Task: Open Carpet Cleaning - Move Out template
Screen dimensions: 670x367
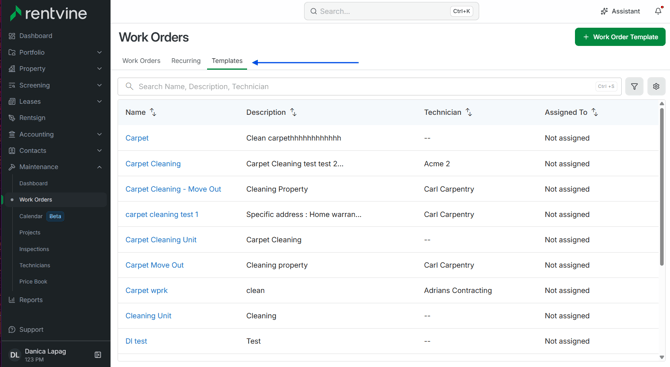Action: (x=173, y=189)
